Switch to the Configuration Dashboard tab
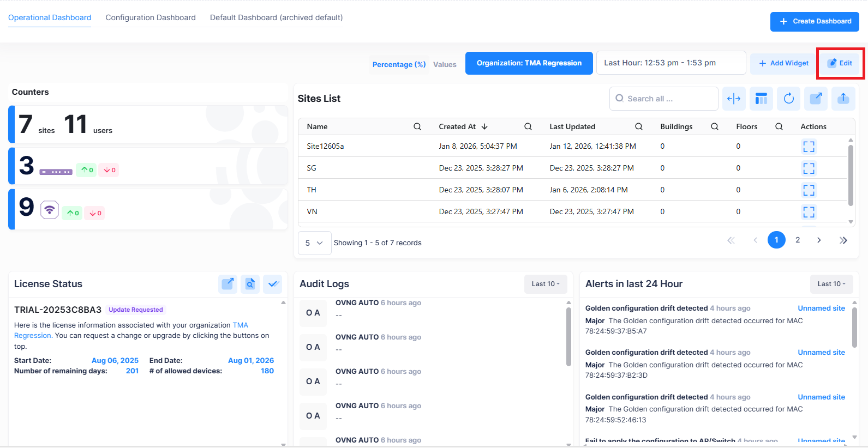 click(151, 17)
